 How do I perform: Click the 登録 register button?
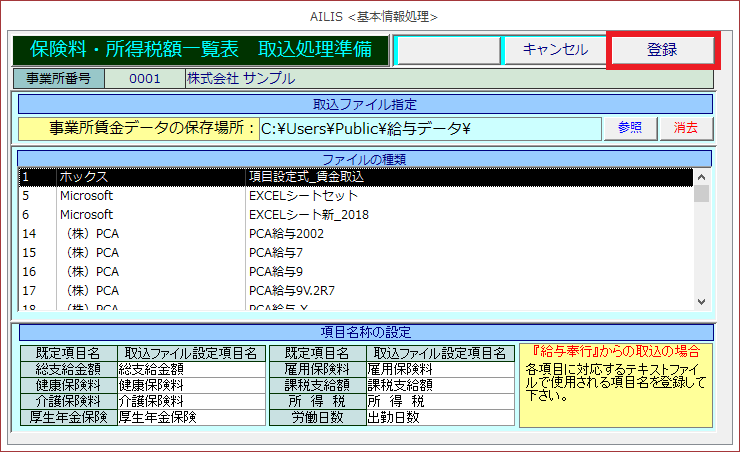pos(661,50)
